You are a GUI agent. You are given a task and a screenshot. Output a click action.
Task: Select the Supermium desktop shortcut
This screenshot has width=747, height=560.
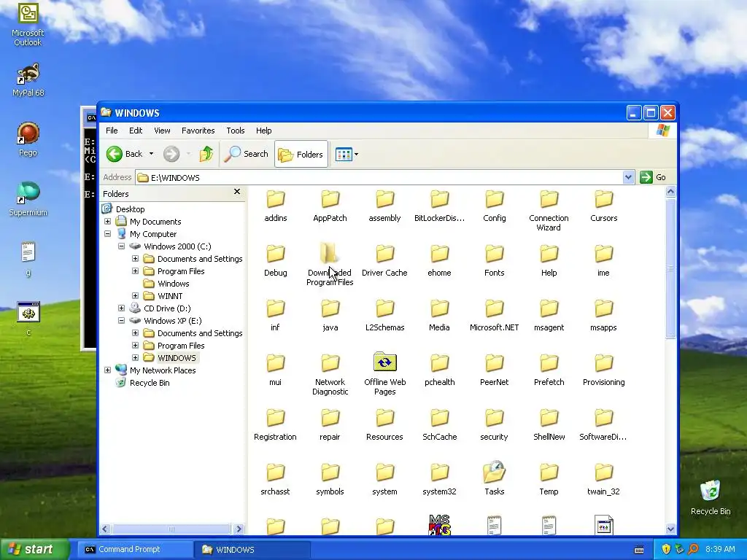click(x=28, y=199)
